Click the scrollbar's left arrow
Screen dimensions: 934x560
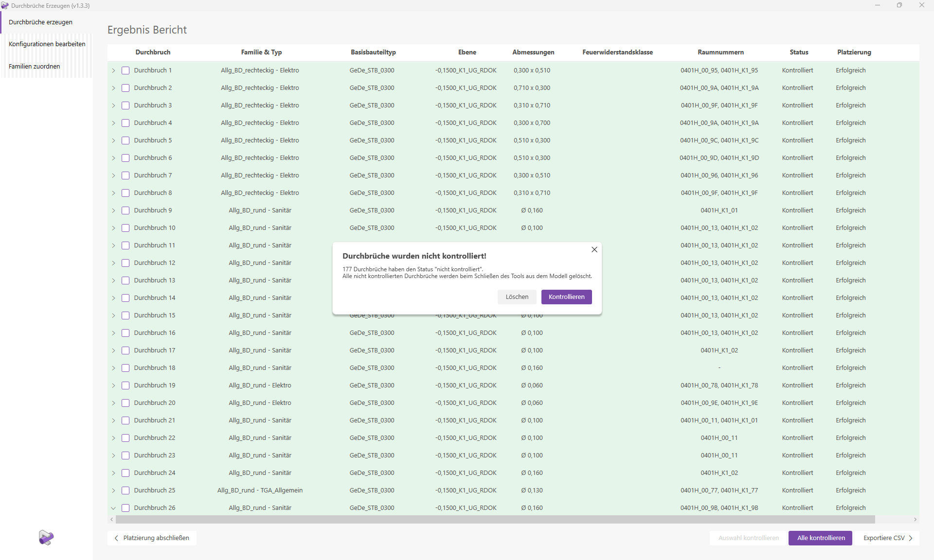point(112,520)
